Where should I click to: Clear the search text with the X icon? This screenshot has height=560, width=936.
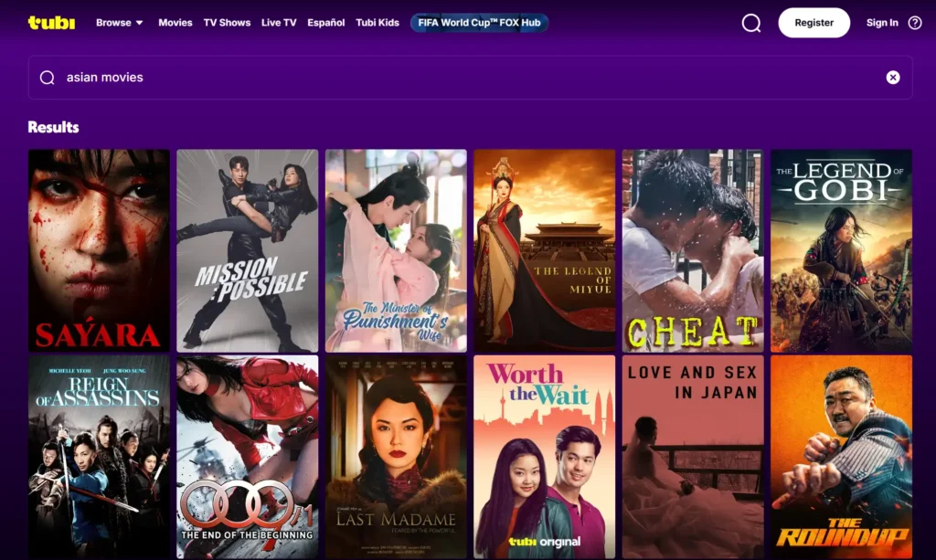coord(892,78)
